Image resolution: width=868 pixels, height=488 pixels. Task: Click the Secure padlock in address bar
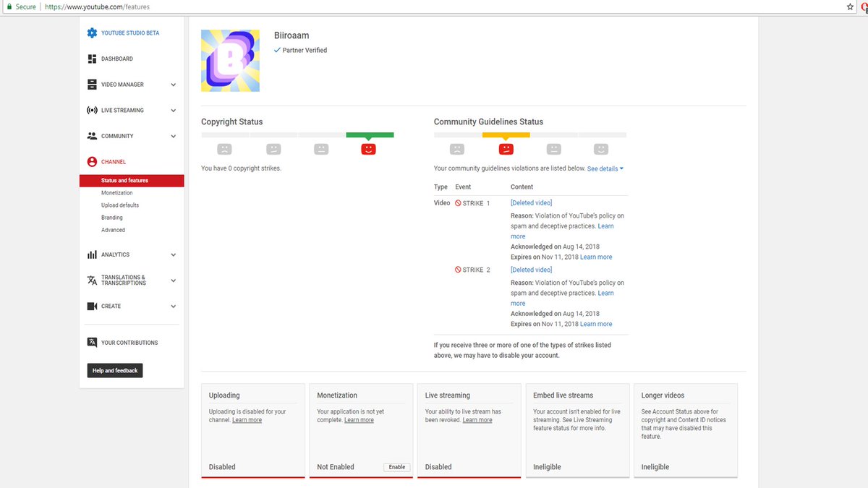coord(9,7)
